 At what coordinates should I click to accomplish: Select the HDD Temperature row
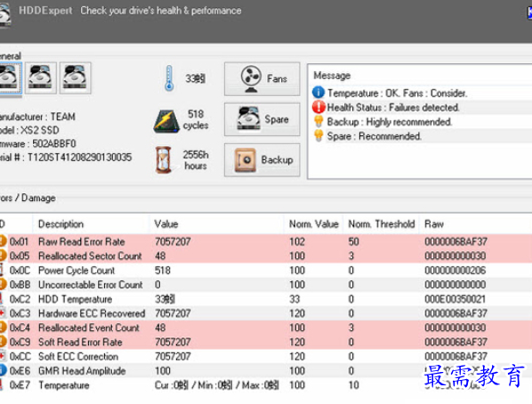[x=266, y=299]
